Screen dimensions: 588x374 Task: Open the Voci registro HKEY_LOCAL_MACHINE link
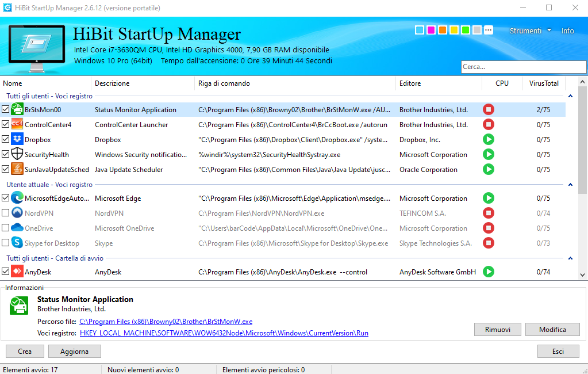[224, 333]
